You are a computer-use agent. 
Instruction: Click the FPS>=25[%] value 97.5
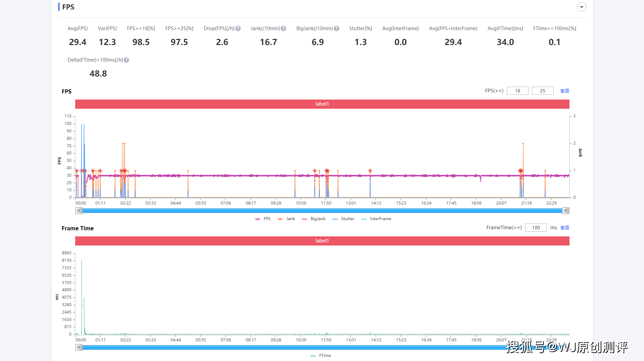pyautogui.click(x=179, y=42)
